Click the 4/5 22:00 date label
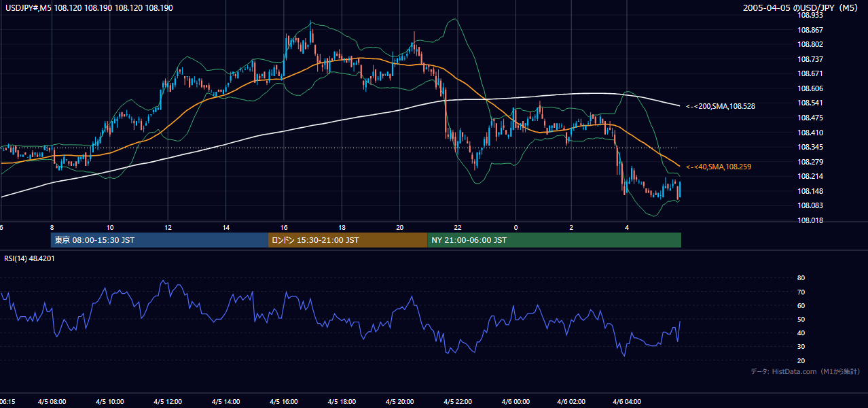 coord(458,402)
